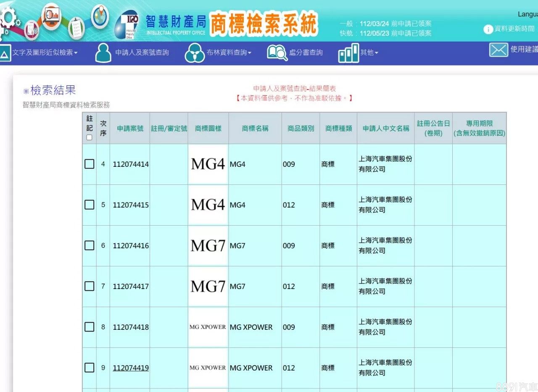The image size is (538, 392).
Task: Open the 布林資料查詢 dropdown menu
Action: pyautogui.click(x=229, y=53)
